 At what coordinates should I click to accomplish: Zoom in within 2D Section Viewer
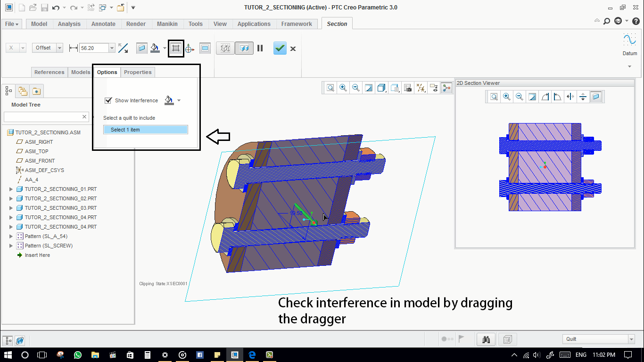point(507,97)
